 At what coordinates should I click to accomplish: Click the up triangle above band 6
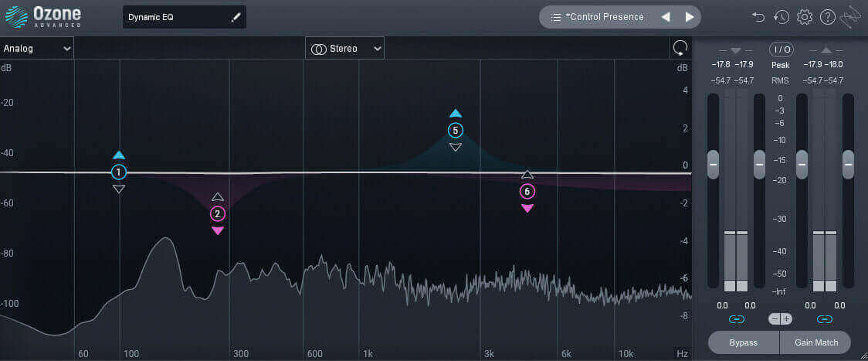pos(527,175)
